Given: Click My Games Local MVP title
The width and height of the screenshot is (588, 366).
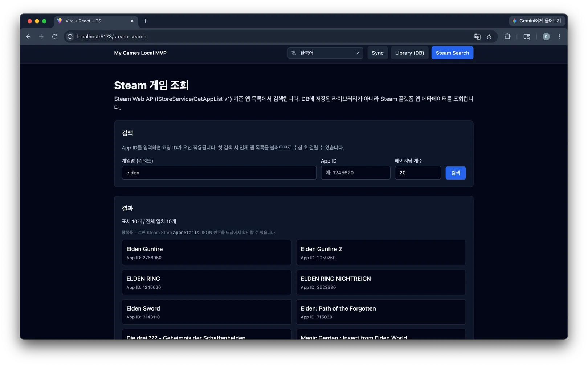Looking at the screenshot, I should (x=140, y=53).
